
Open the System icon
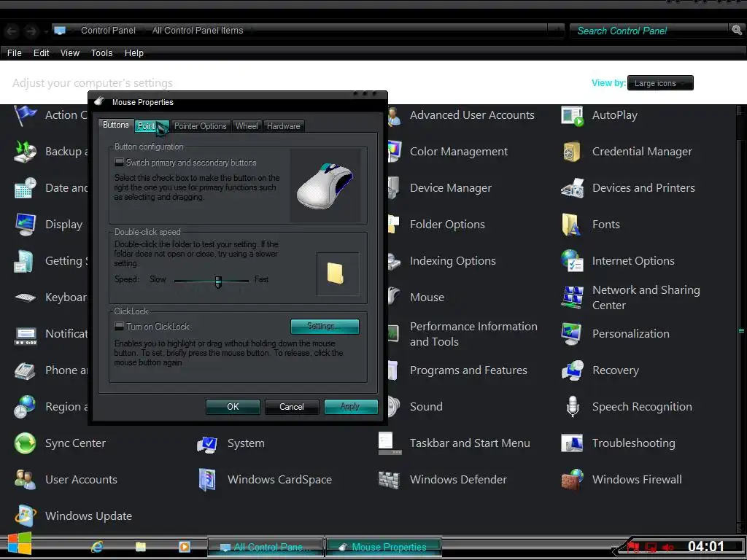tap(207, 444)
